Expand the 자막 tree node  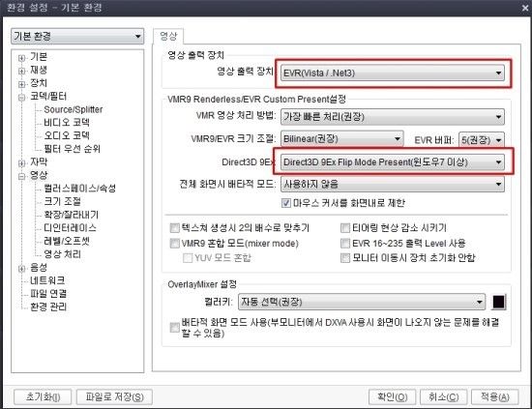(x=21, y=163)
